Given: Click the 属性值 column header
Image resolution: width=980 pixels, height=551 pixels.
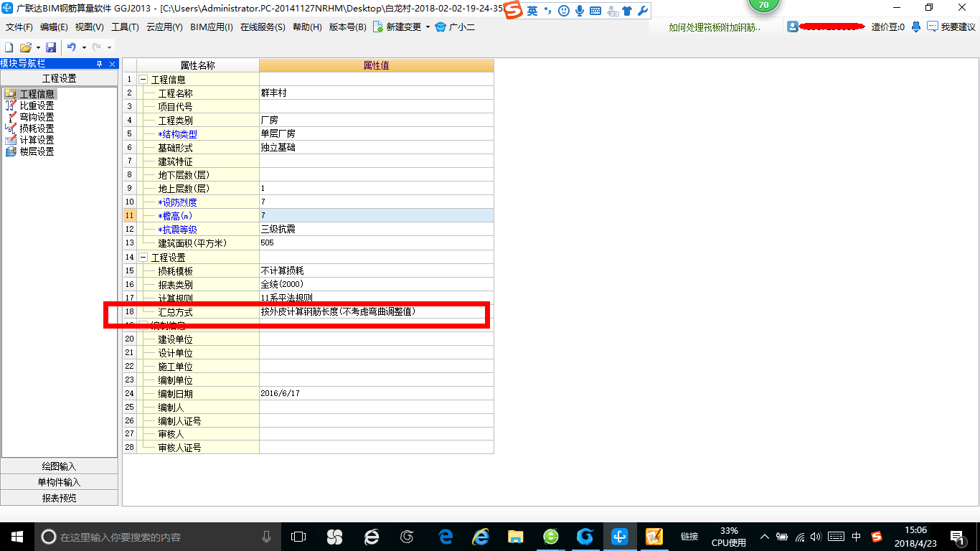Looking at the screenshot, I should 377,65.
